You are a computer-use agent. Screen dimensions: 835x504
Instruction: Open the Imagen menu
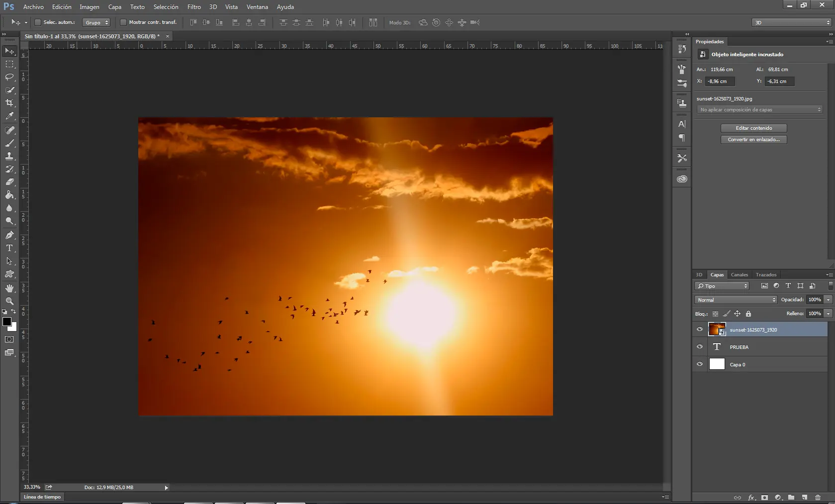[90, 7]
